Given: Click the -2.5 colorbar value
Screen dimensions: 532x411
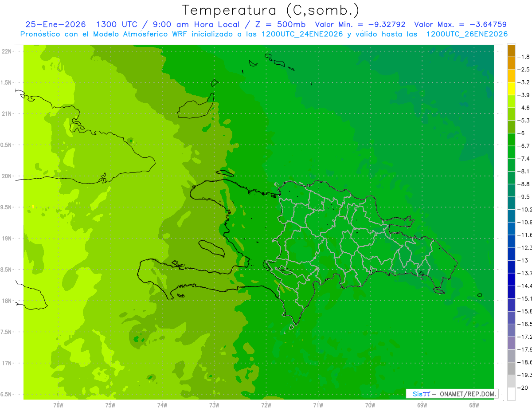Looking at the screenshot, I should 524,70.
